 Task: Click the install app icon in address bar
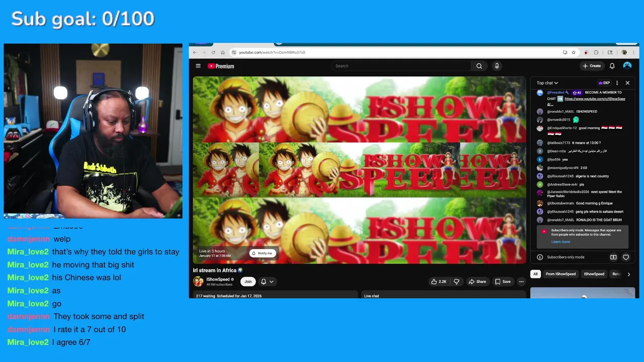click(x=565, y=52)
